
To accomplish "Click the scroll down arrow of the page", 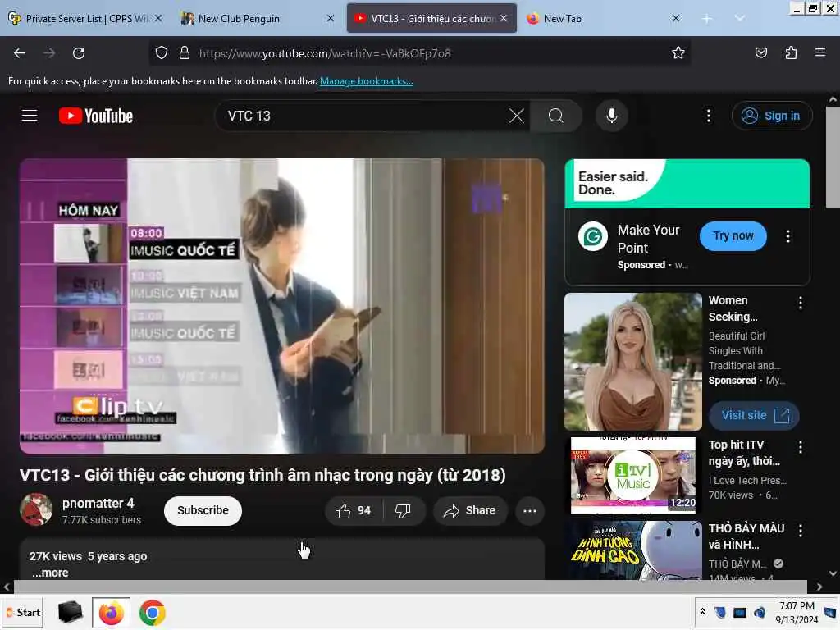I will pyautogui.click(x=833, y=573).
